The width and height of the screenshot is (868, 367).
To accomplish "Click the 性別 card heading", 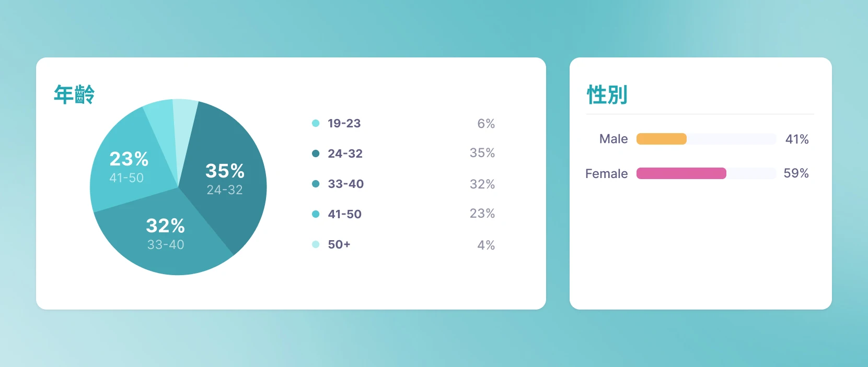I will (607, 94).
